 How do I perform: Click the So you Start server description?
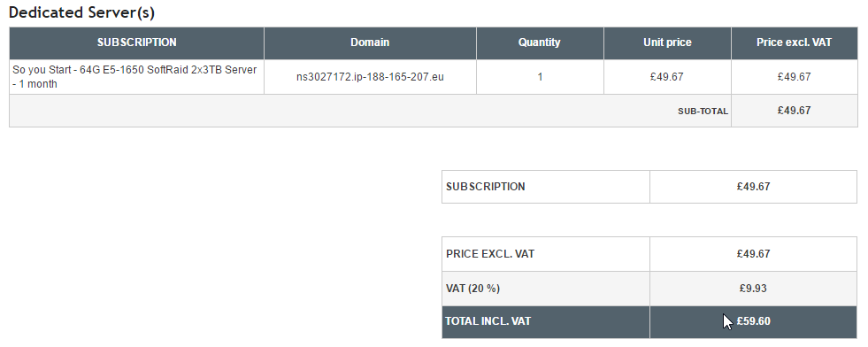tap(134, 77)
